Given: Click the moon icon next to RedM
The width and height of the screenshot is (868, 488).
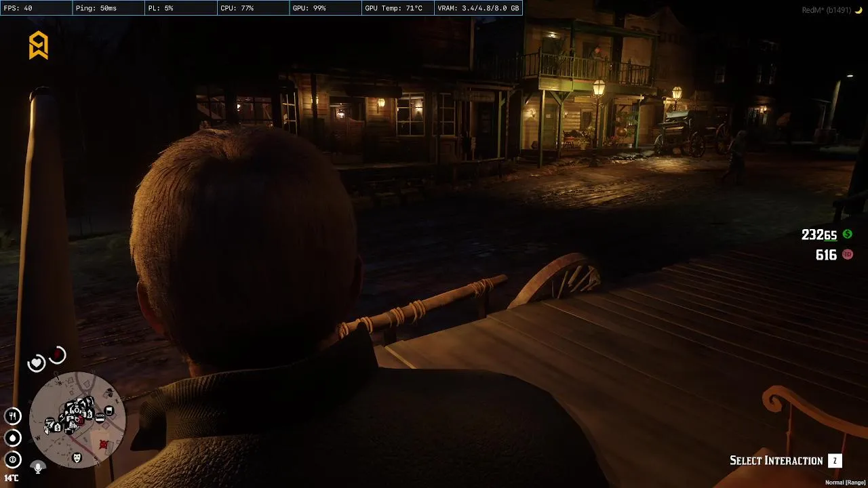Looking at the screenshot, I should 859,9.
